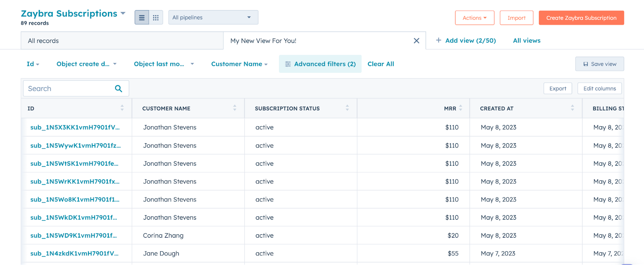Open subscription sub_1N5WtSK1vmH7901fe...
This screenshot has height=265, width=644.
tap(74, 164)
